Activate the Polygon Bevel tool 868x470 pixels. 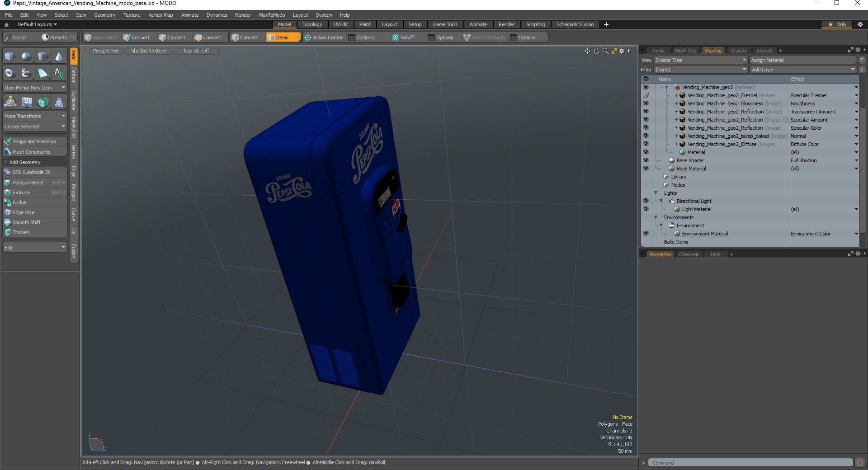coord(35,183)
